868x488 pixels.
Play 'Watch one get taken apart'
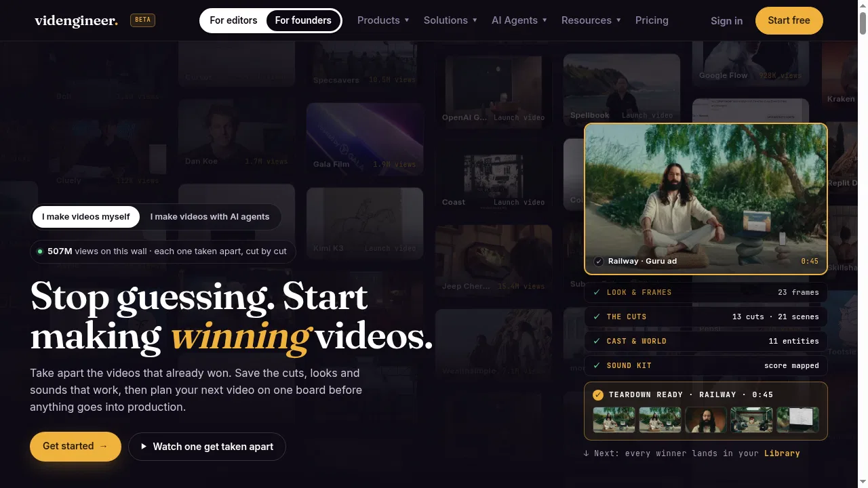pos(207,447)
